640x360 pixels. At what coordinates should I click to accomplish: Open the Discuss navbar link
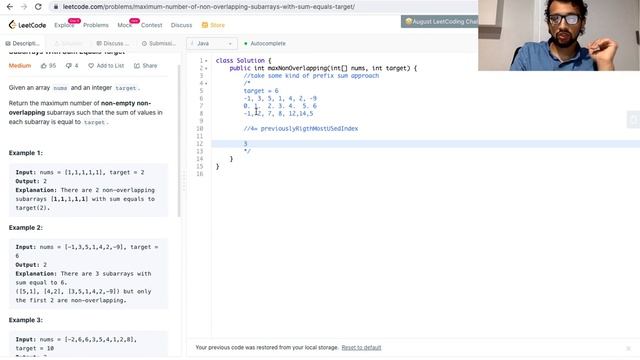(x=181, y=25)
